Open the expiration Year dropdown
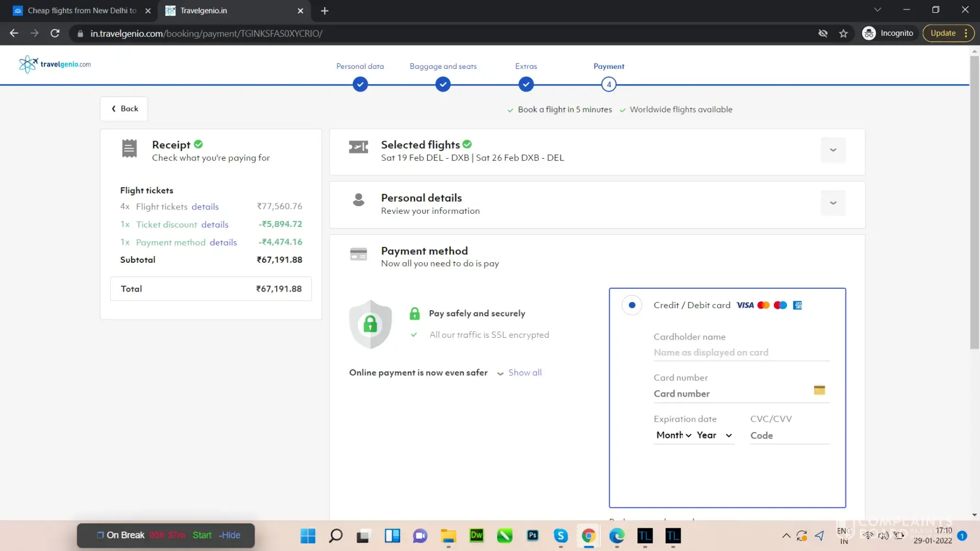980x551 pixels. coord(714,435)
